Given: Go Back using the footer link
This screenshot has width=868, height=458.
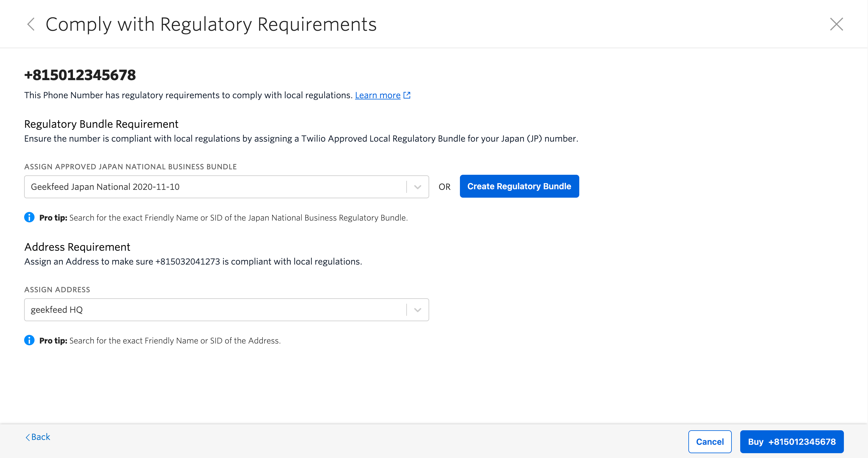Looking at the screenshot, I should pyautogui.click(x=38, y=437).
